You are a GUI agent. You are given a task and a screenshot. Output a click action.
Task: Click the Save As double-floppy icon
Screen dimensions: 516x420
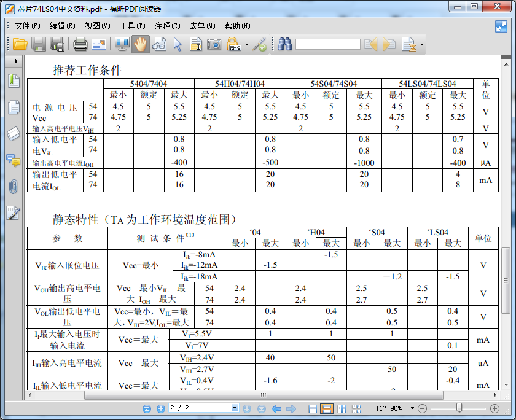[57, 44]
